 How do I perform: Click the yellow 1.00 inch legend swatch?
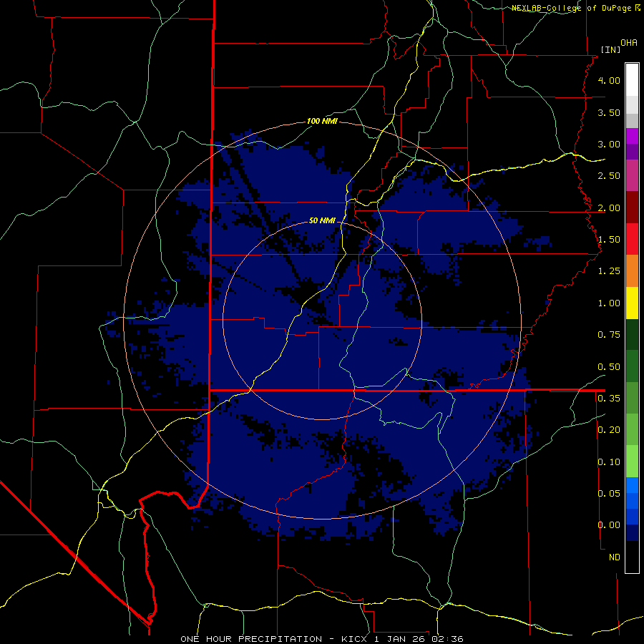pyautogui.click(x=632, y=303)
